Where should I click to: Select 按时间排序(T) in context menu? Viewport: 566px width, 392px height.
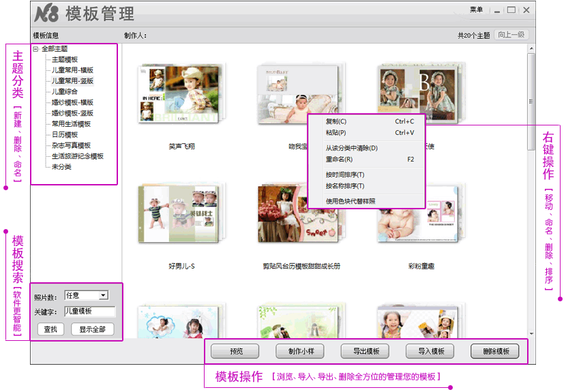point(345,175)
